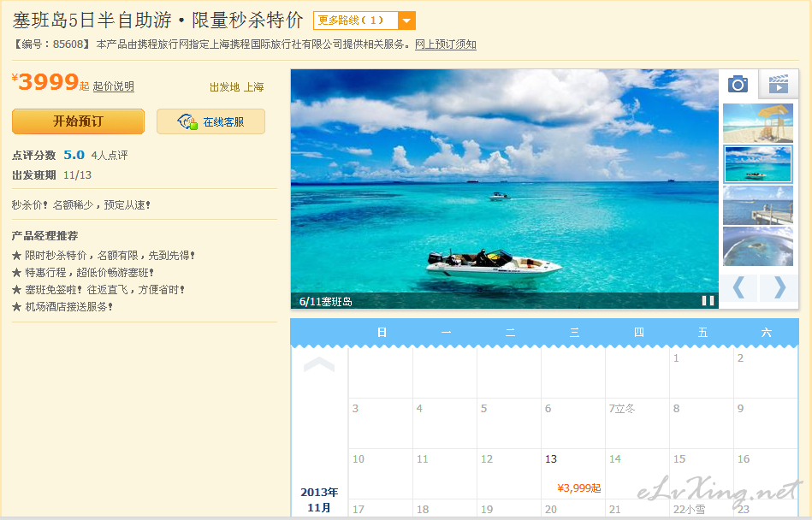Click the 5.0 rating score

pyautogui.click(x=74, y=155)
